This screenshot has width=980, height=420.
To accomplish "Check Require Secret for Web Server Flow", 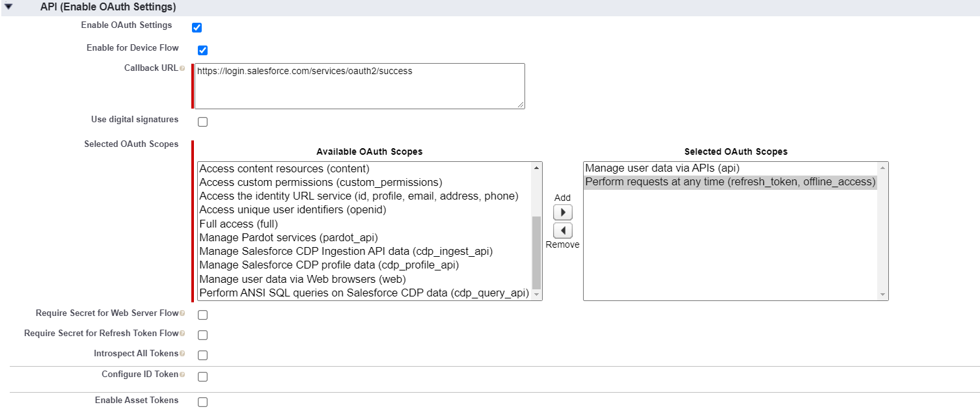I will coord(202,314).
